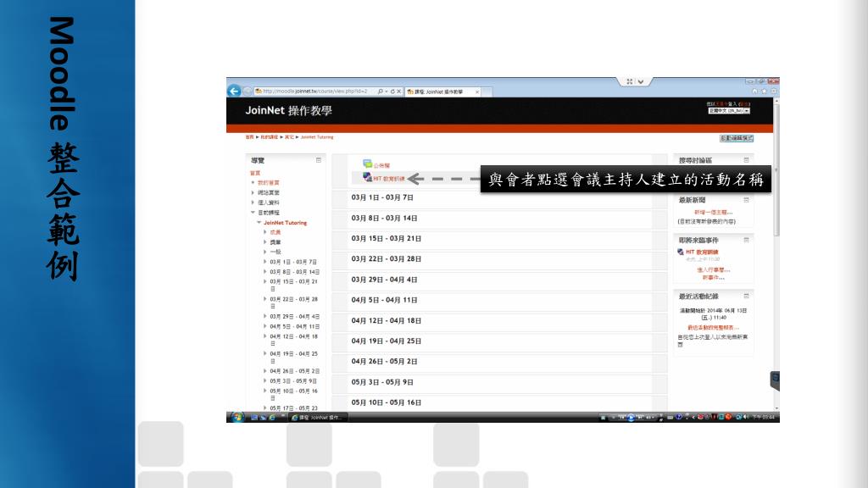Click the JoinNet Tutoring breadcrumb link

[317, 137]
